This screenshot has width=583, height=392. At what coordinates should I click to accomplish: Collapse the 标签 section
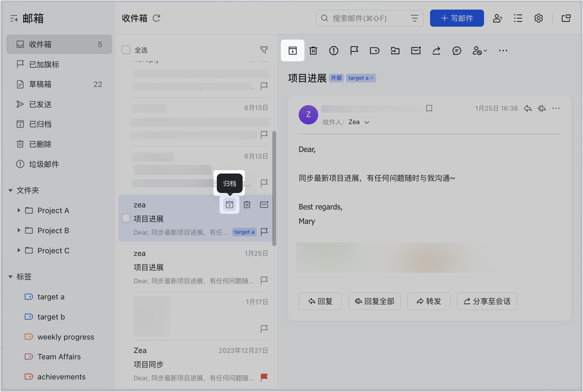click(10, 277)
